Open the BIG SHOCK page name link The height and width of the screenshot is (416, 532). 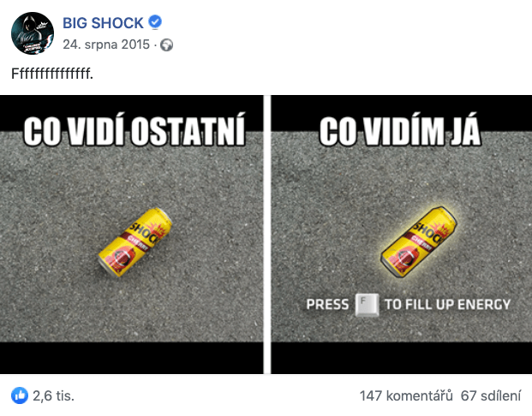tap(104, 22)
